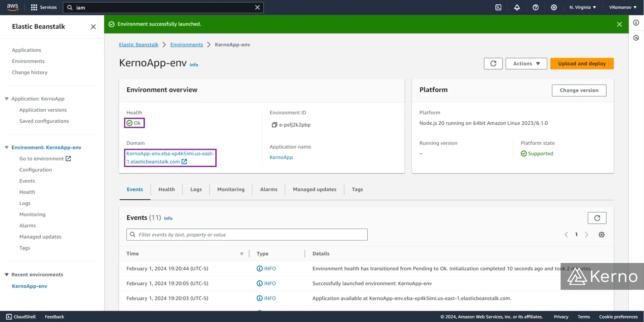This screenshot has width=644, height=322.
Task: Click Upload and deploy
Action: pos(582,63)
